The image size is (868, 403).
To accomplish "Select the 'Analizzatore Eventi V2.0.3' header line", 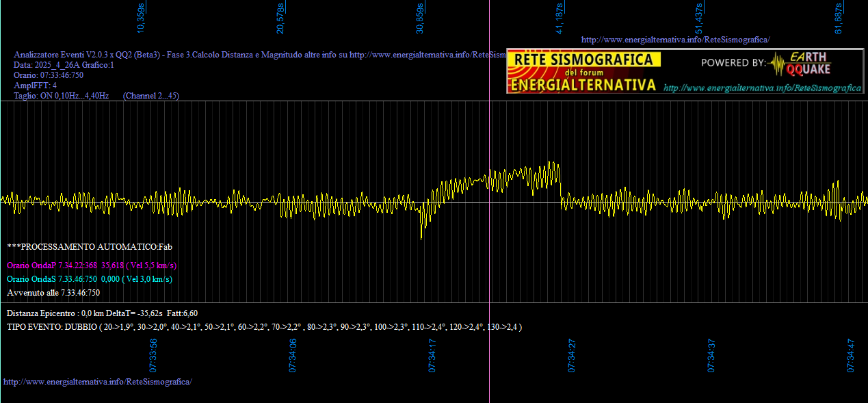I will pyautogui.click(x=260, y=55).
